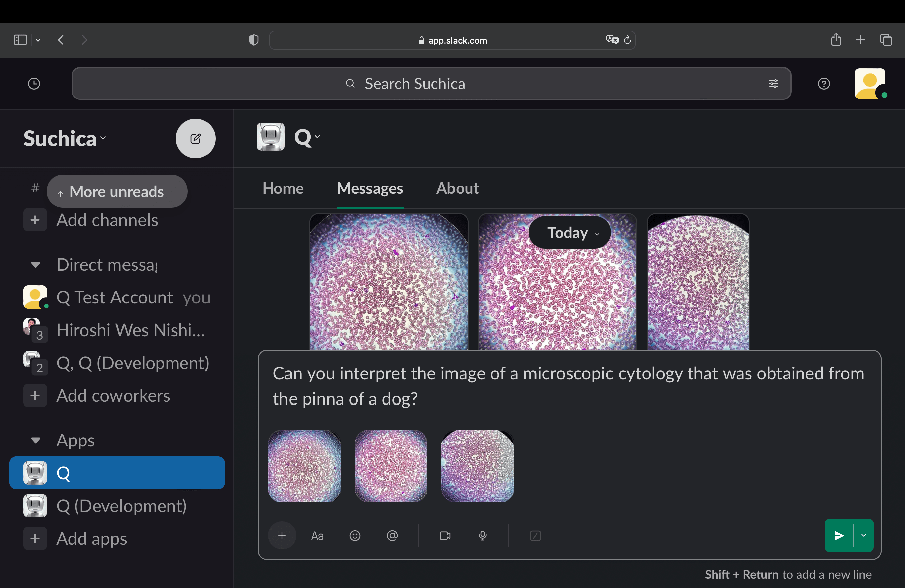Record an audio clip with the microphone icon
The width and height of the screenshot is (905, 588).
(x=482, y=536)
